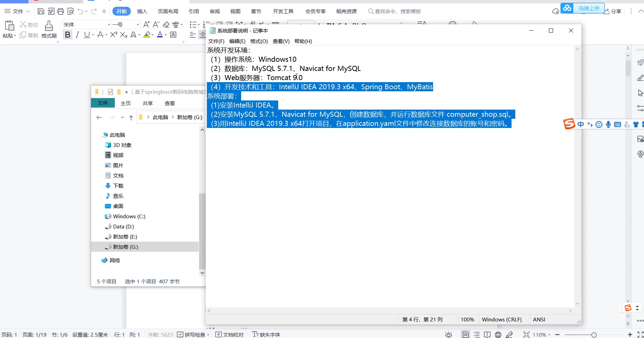Open Explorer 共享 tab
Image resolution: width=644 pixels, height=338 pixels.
point(147,103)
